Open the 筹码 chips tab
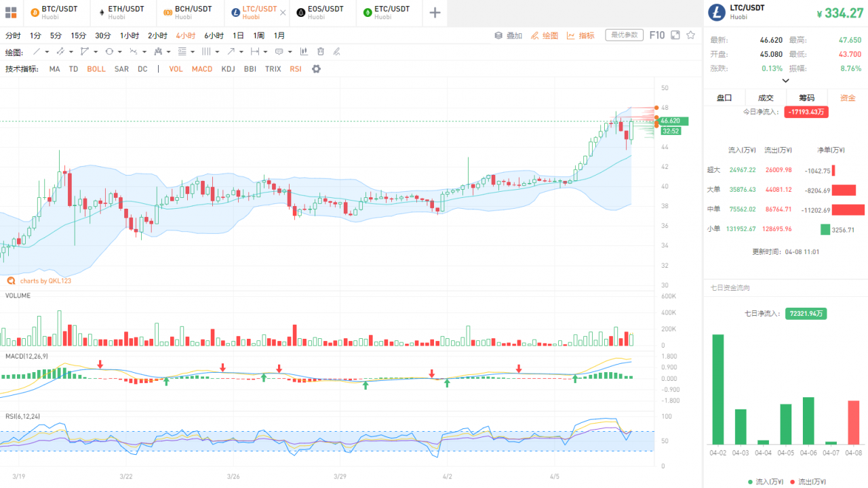The image size is (868, 488). tap(806, 98)
